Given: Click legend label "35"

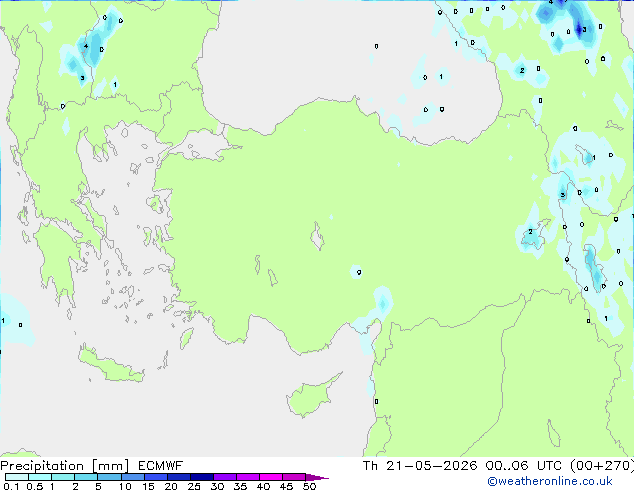Looking at the screenshot, I should pyautogui.click(x=240, y=486).
